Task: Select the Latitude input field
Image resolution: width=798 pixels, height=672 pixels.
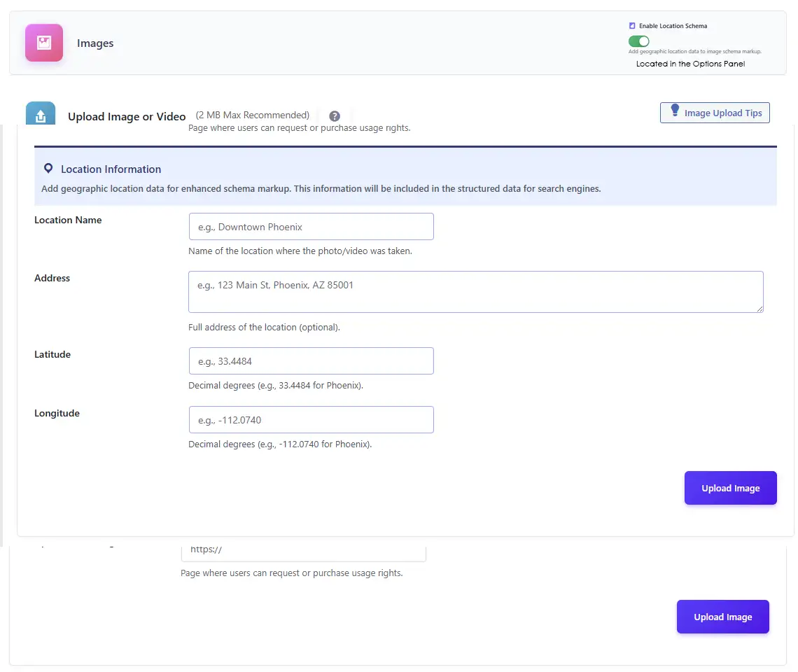Action: pos(311,361)
